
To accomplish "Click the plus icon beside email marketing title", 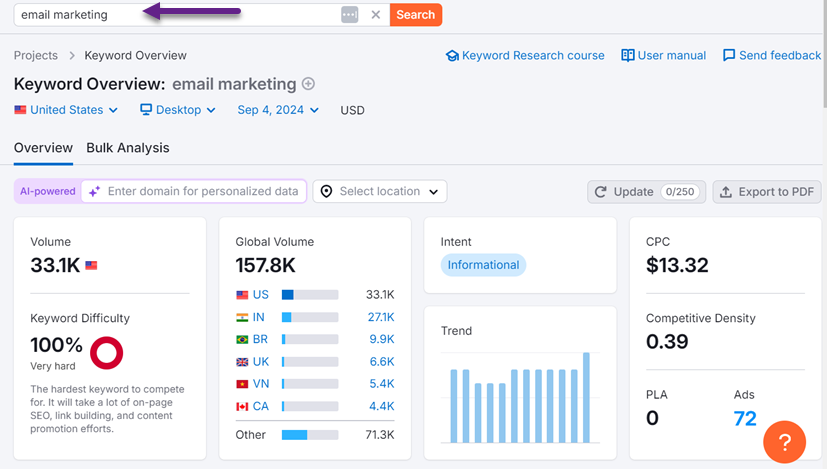I will (308, 84).
